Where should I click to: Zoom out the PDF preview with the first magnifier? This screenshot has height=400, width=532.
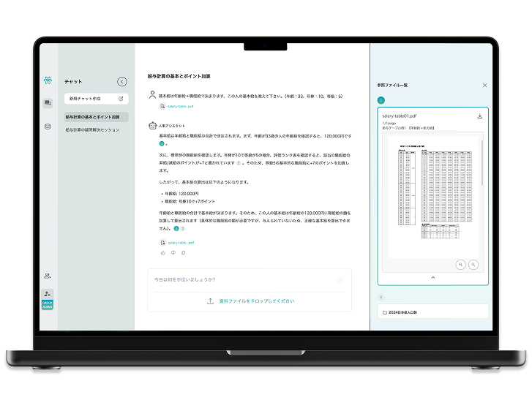[x=460, y=265]
